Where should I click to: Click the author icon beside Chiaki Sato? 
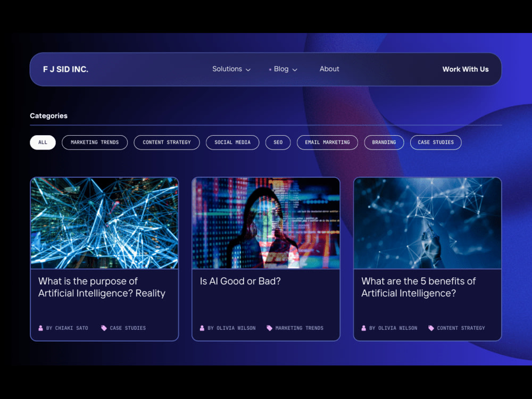click(40, 328)
